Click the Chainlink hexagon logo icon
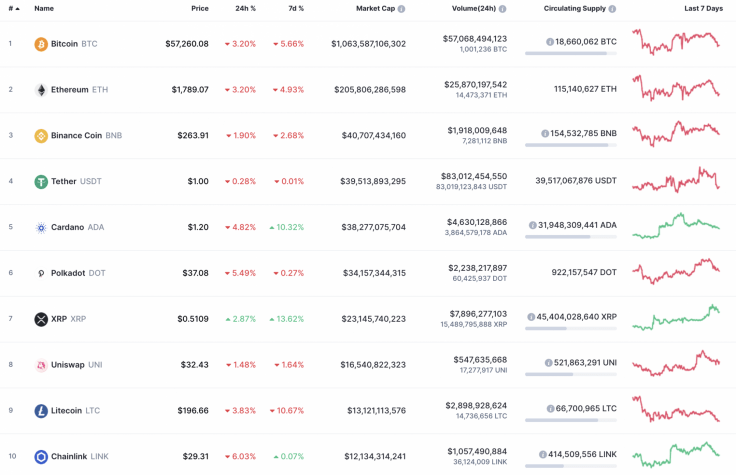736x475 pixels. click(41, 457)
